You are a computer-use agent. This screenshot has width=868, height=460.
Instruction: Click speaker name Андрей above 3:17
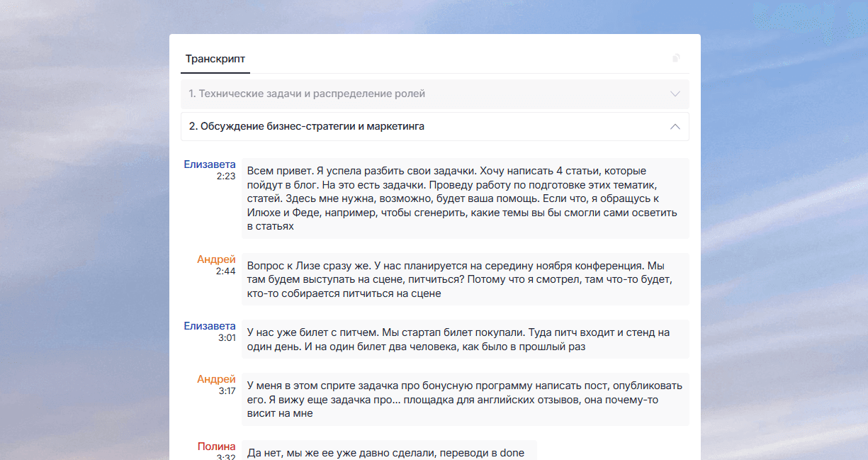tap(216, 379)
